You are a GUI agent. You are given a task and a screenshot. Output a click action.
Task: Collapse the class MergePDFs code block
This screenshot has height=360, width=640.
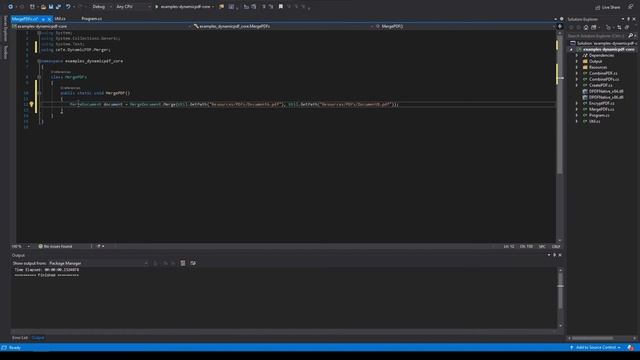click(39, 77)
